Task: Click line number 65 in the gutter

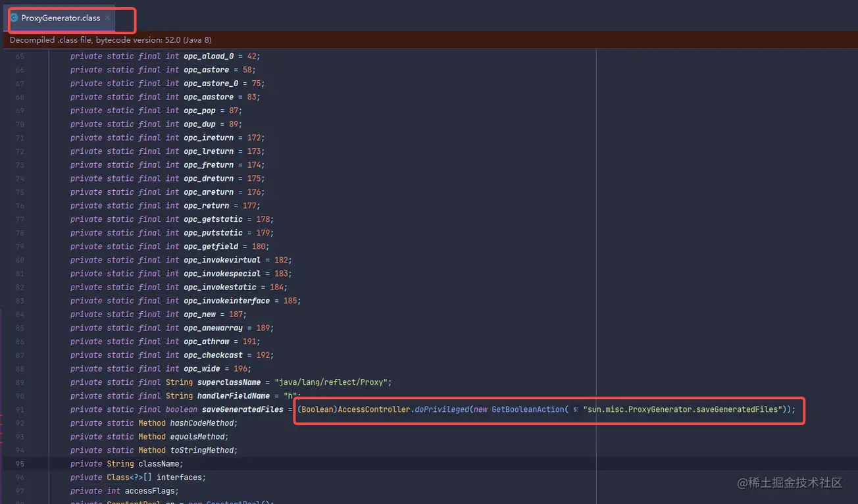Action: [x=20, y=57]
